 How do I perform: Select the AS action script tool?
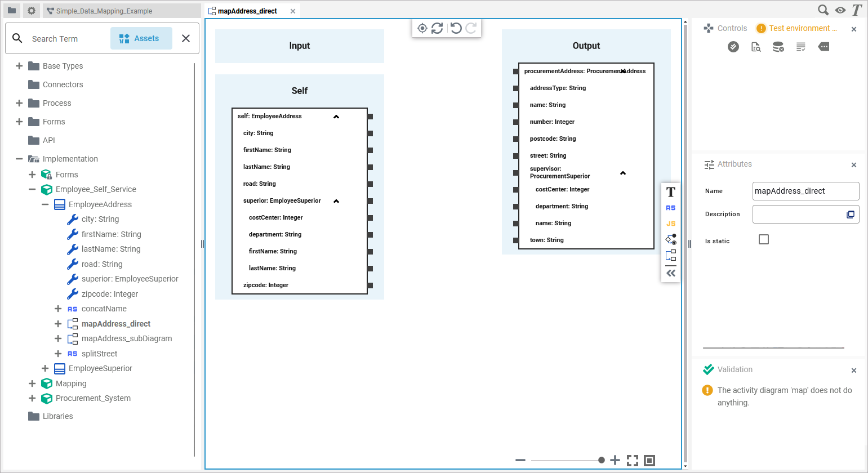point(671,208)
